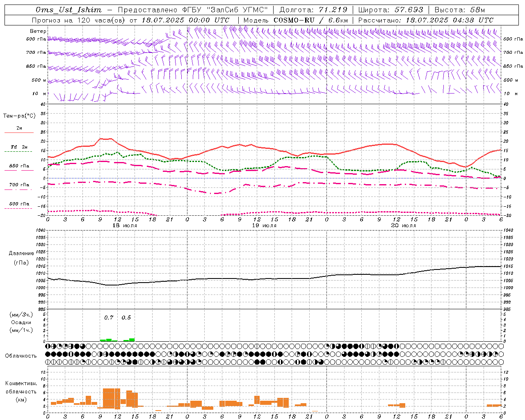
Task: Click the Конвективн. облачность (км) label
Action: (21, 391)
